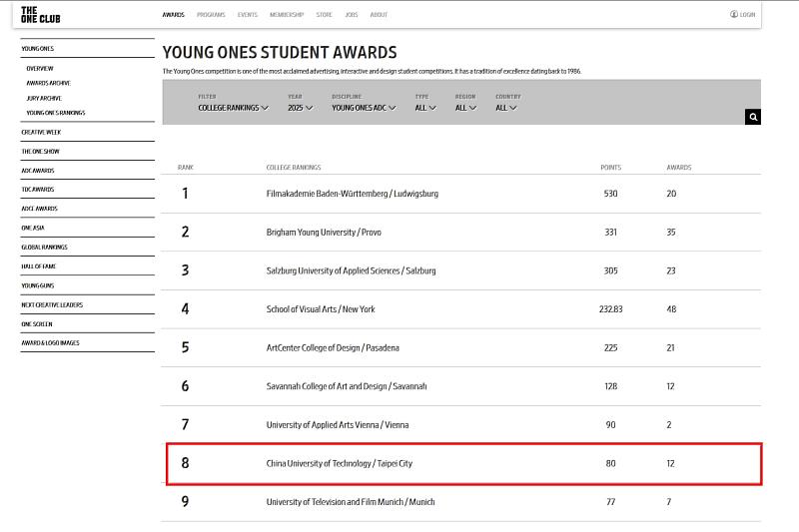Viewport: 799px width, 532px height.
Task: Open the Filter College Rankings dropdown
Action: 233,108
